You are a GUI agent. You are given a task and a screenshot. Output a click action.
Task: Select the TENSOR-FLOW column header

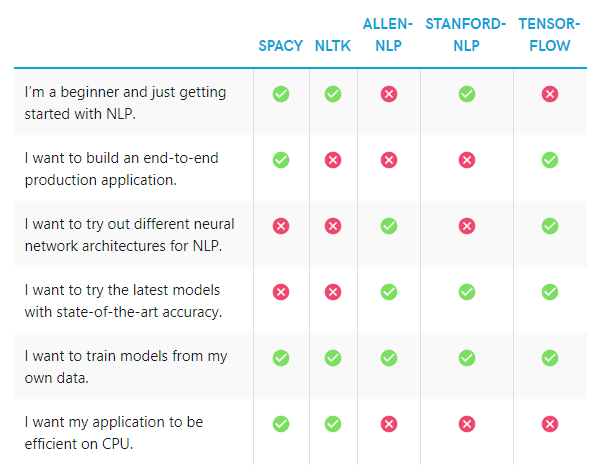[x=549, y=35]
